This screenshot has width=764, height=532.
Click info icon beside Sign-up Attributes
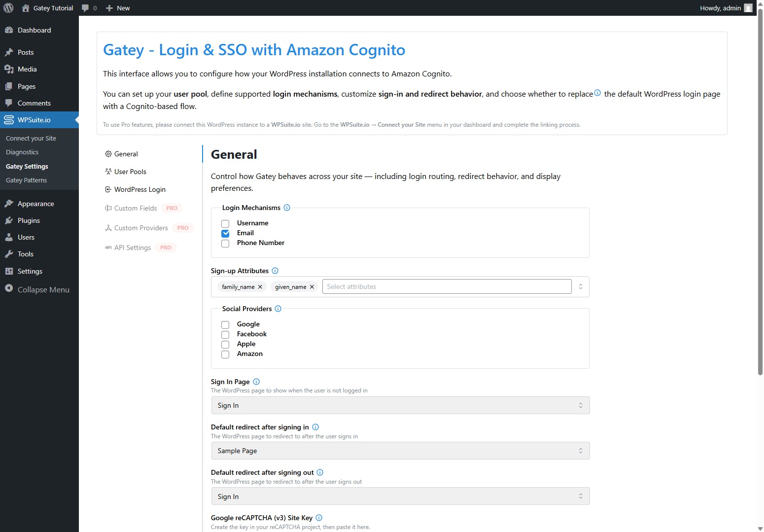pos(275,271)
